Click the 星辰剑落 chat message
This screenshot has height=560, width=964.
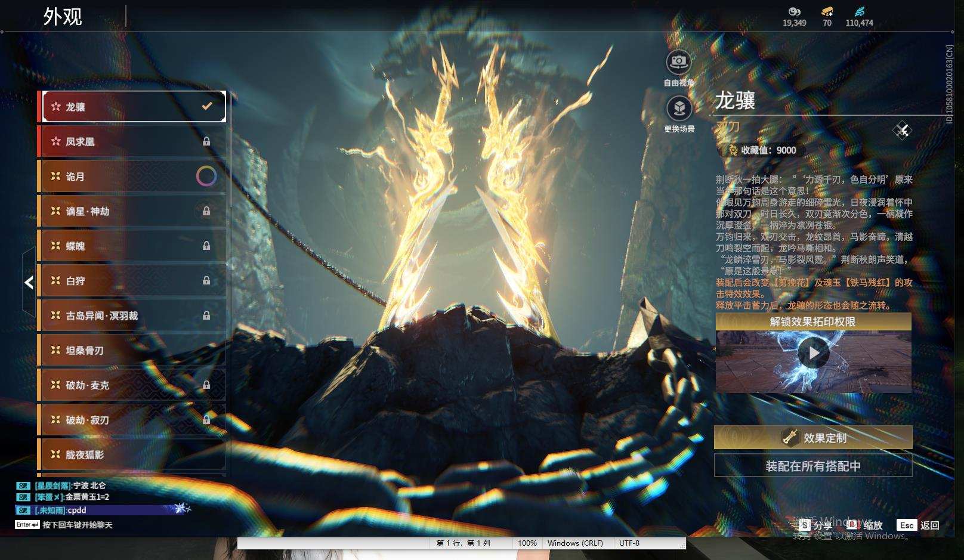click(x=70, y=485)
